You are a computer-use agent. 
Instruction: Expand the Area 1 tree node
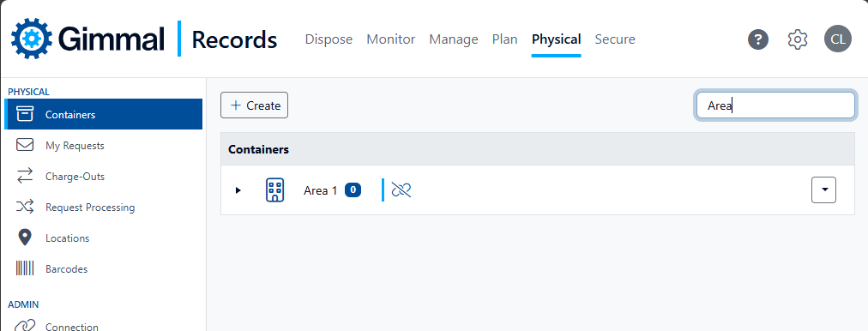238,190
